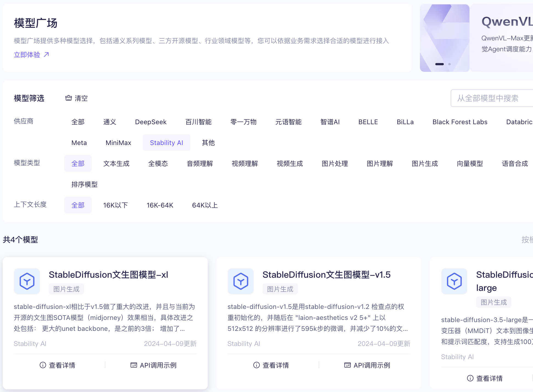Click the StableDiffusion文生图模型-v1.5 cube icon

(x=241, y=281)
